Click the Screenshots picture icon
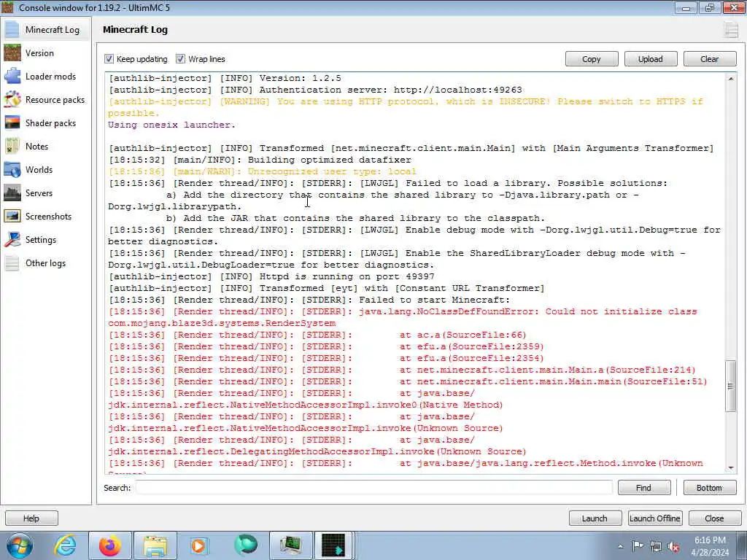The image size is (747, 560). pyautogui.click(x=12, y=216)
